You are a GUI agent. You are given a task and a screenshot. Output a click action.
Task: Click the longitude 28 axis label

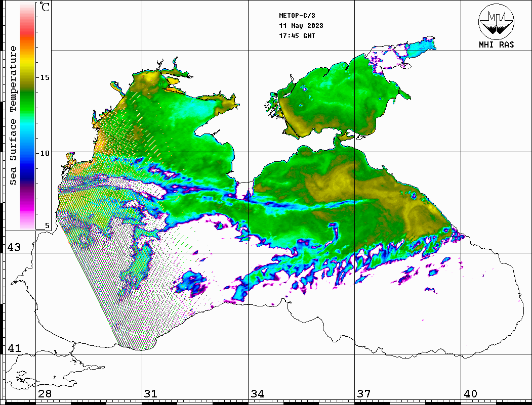[x=45, y=394]
